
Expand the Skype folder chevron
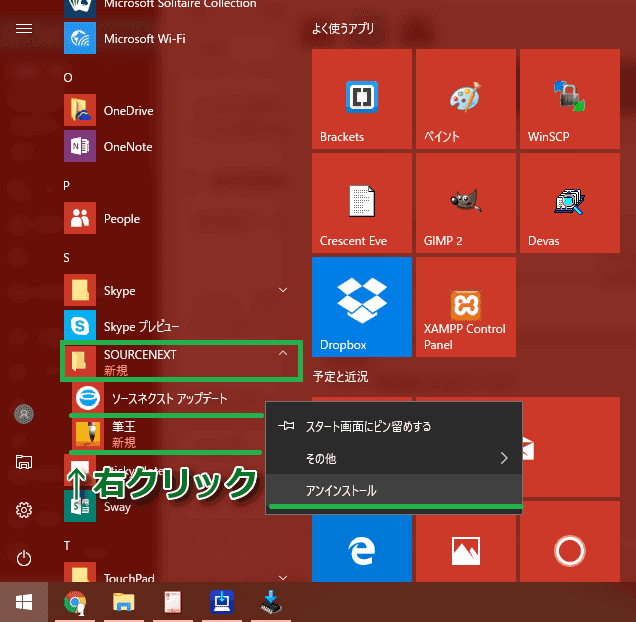[283, 290]
